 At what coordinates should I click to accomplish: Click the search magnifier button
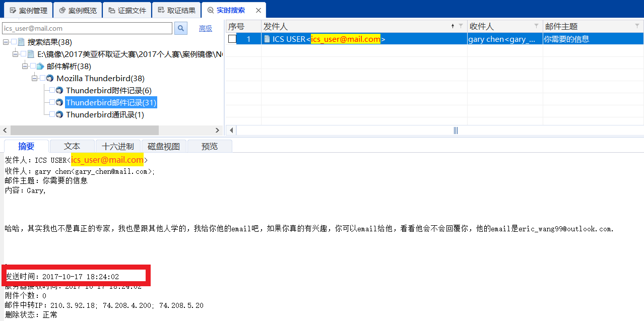[x=180, y=28]
